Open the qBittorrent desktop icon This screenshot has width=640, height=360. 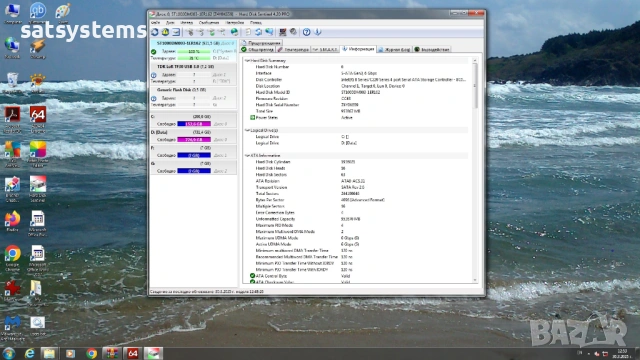(38, 12)
